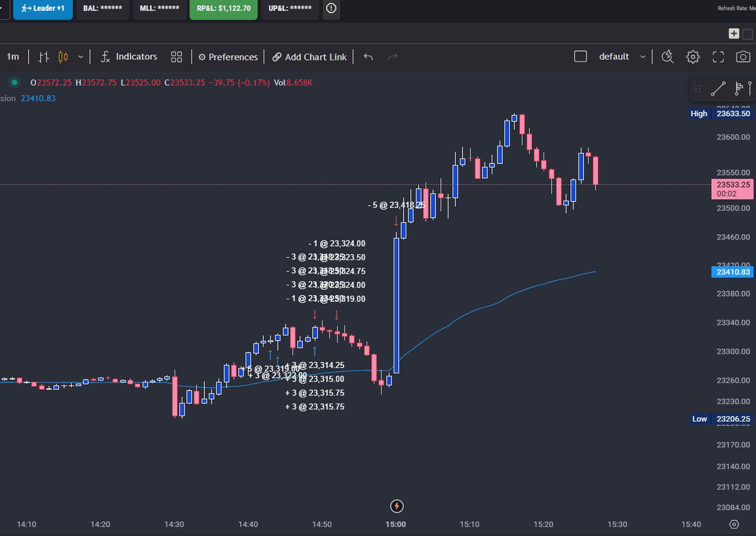Image resolution: width=756 pixels, height=536 pixels.
Task: Toggle the green status dot by OHLC
Action: click(14, 83)
